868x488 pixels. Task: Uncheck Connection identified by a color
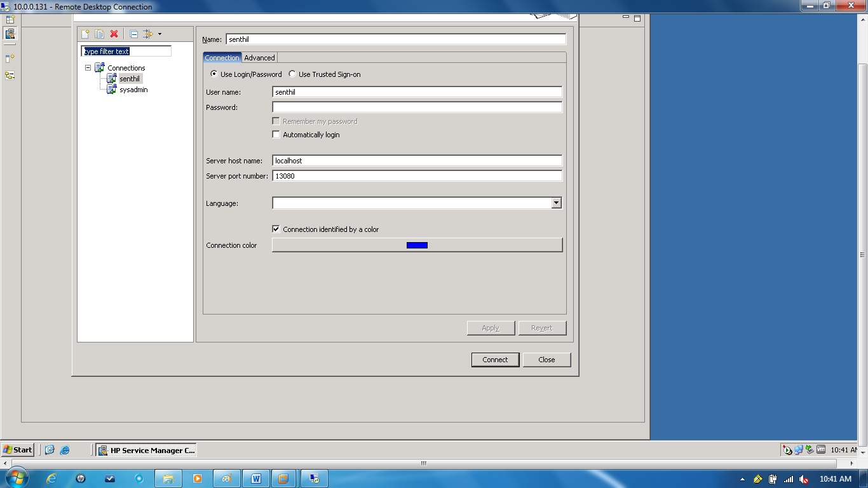276,229
